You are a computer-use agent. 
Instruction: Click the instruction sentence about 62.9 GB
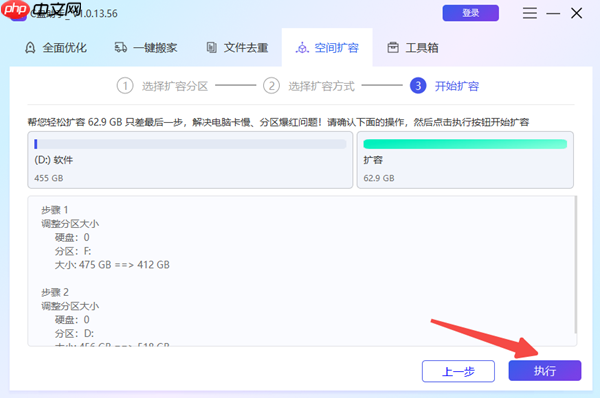point(278,122)
